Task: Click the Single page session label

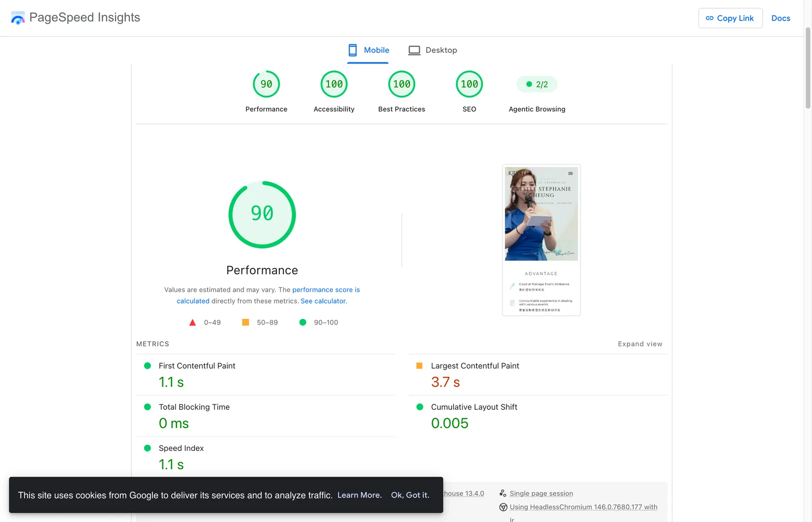Action: pyautogui.click(x=542, y=494)
